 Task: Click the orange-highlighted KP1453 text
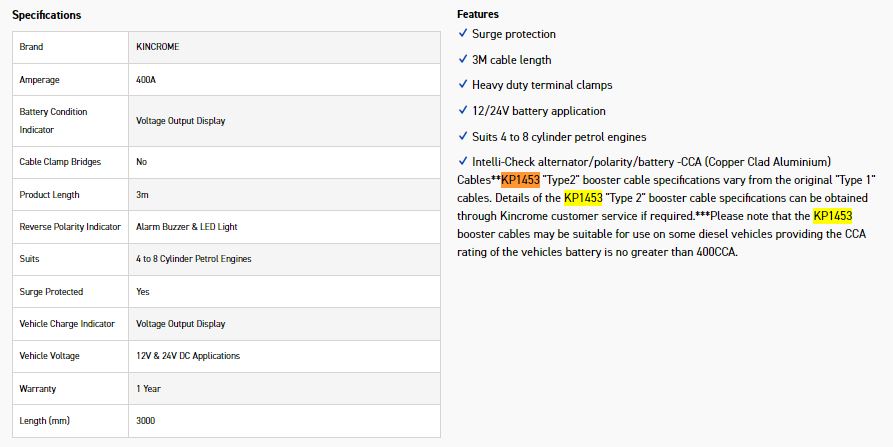click(520, 180)
